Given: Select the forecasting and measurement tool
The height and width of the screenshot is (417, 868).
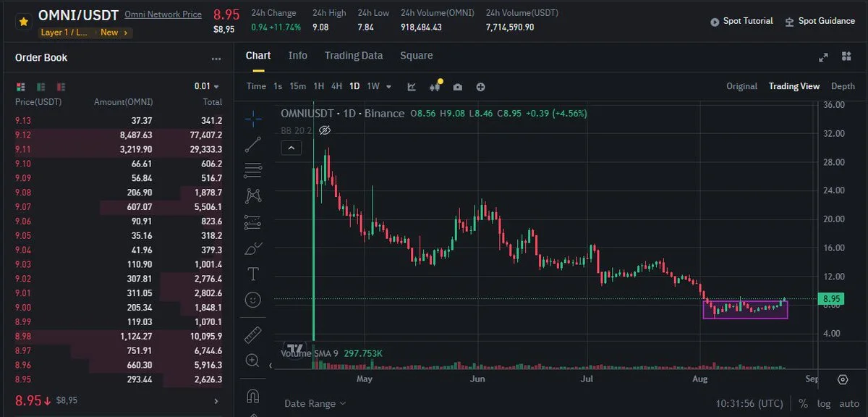Looking at the screenshot, I should click(253, 222).
